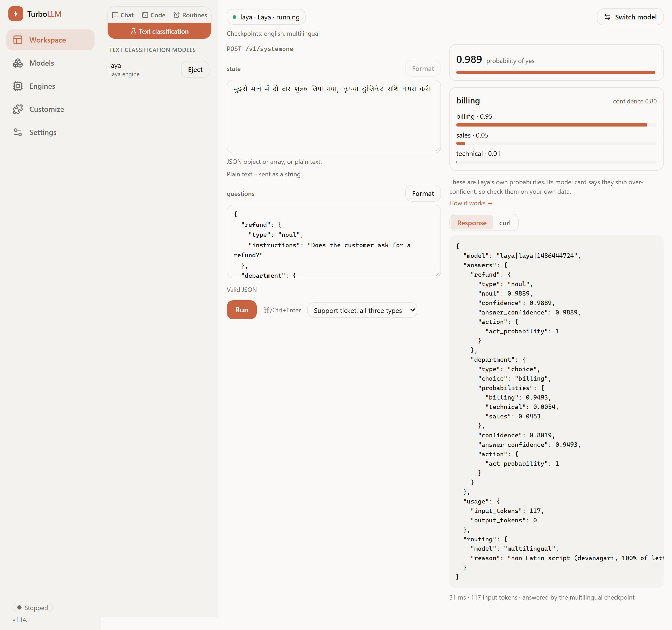Click the v1.14.1 version label
The image size is (672, 630).
click(x=21, y=619)
